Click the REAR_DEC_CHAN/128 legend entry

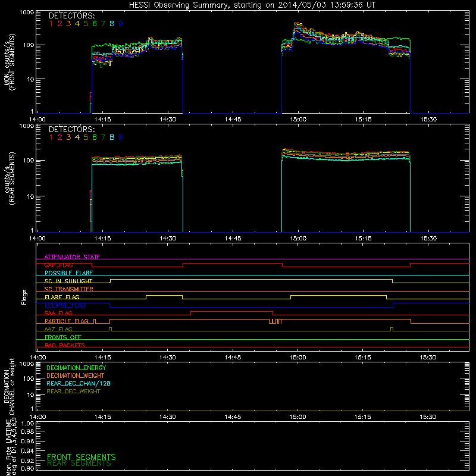click(x=79, y=384)
